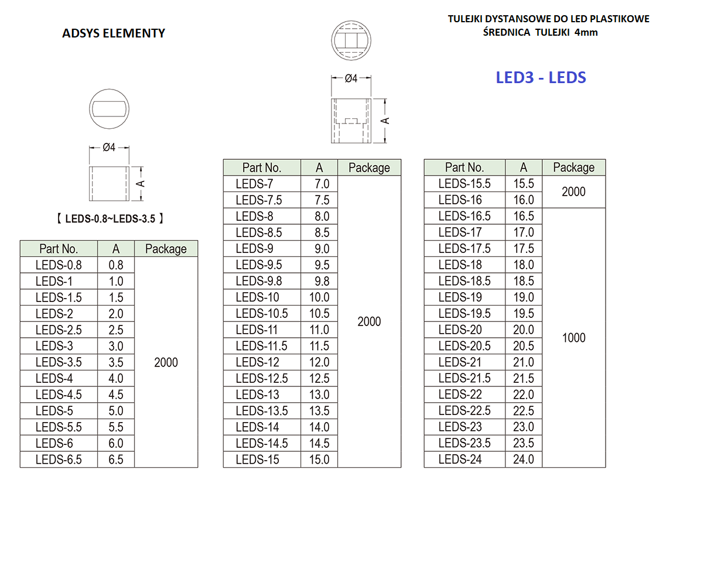This screenshot has width=728, height=569.
Task: Click the ADSYS ELEMENTY heading
Action: point(114,33)
